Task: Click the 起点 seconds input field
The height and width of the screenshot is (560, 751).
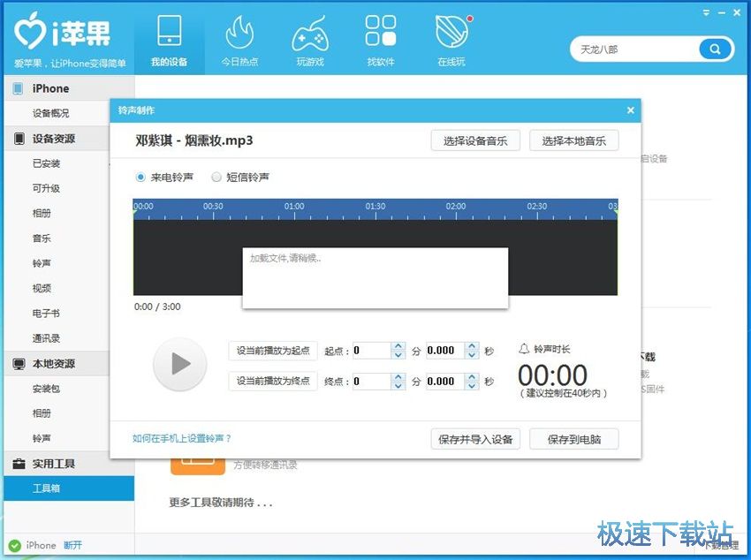Action: (x=445, y=351)
